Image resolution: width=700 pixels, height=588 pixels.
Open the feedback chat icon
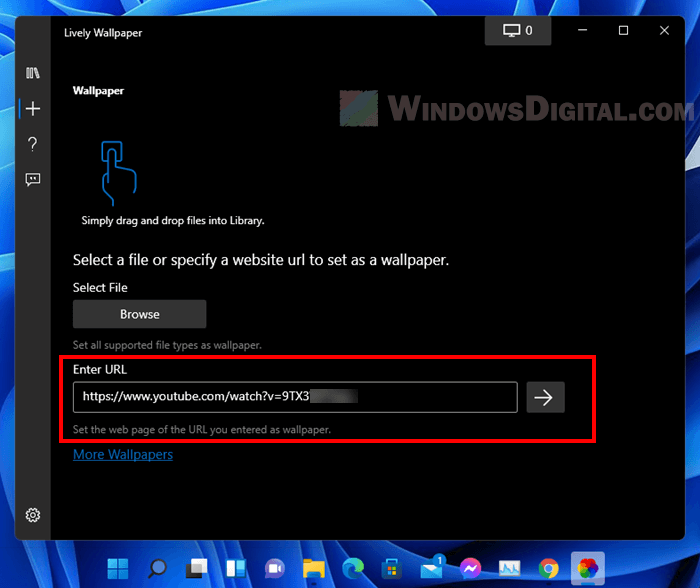(x=33, y=179)
